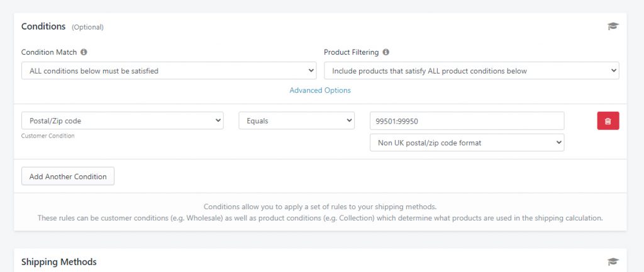644x272 pixels.
Task: Open the Advanced Options link
Action: pyautogui.click(x=320, y=90)
